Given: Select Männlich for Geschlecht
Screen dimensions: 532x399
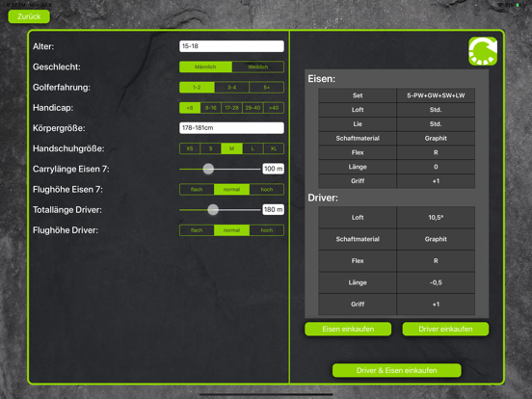Looking at the screenshot, I should 205,66.
